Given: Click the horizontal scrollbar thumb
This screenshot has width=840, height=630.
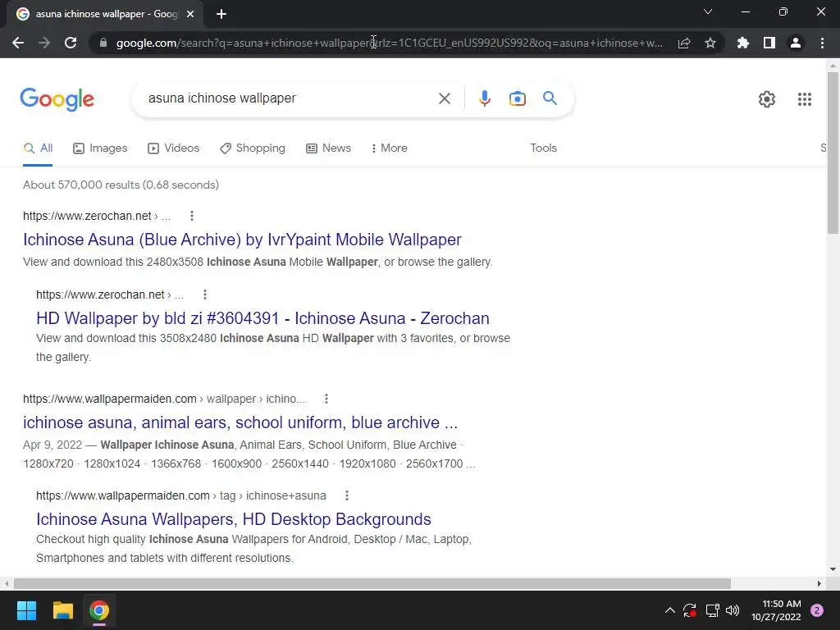Looking at the screenshot, I should pos(372,583).
